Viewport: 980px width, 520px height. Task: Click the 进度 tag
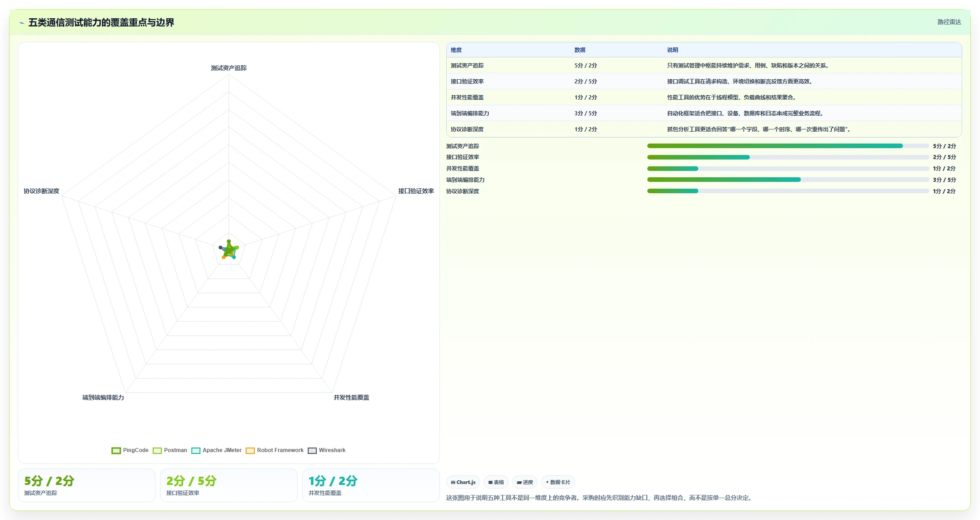click(x=525, y=482)
